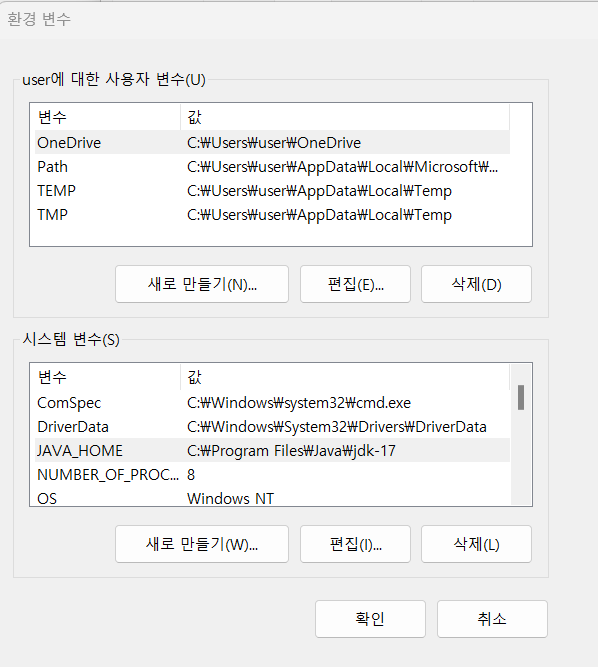Click the 삭제(D) button for user variables

coord(476,284)
